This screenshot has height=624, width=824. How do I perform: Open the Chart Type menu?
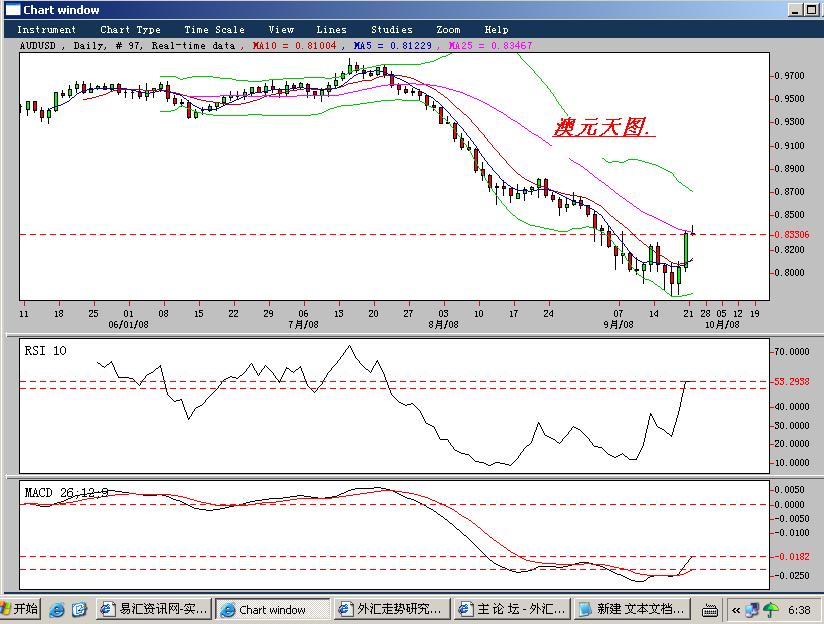coord(130,30)
